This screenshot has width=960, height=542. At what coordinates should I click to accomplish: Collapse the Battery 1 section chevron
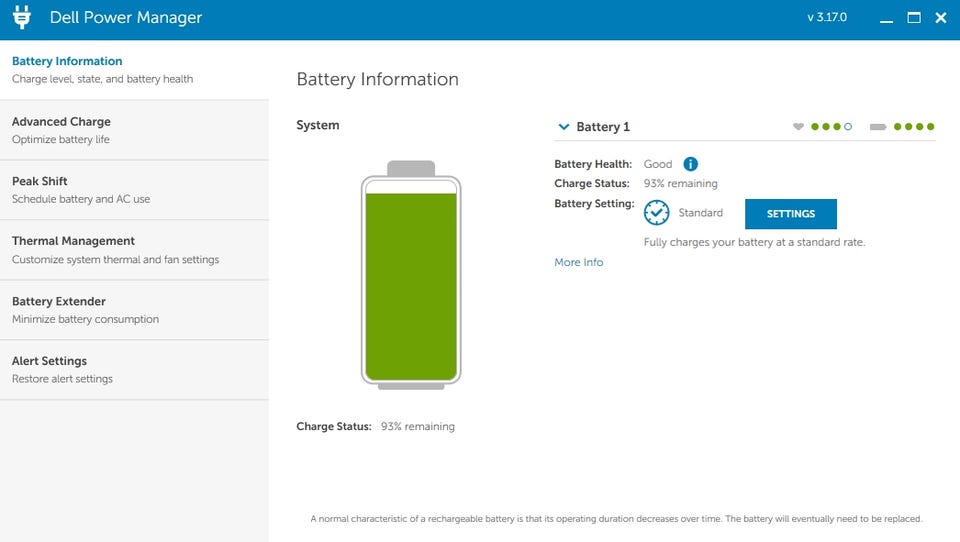click(564, 127)
